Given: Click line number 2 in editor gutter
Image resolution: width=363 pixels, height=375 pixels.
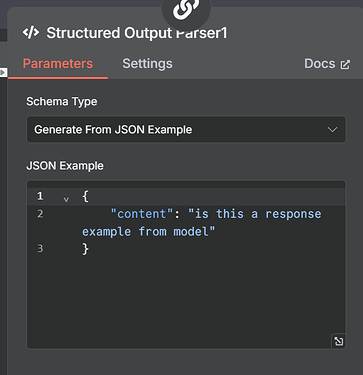Looking at the screenshot, I should pos(40,214).
